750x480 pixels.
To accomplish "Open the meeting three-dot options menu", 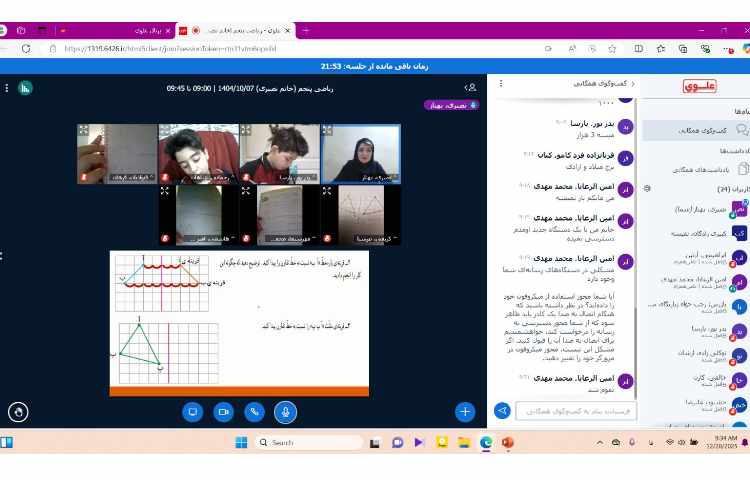I will tap(7, 88).
